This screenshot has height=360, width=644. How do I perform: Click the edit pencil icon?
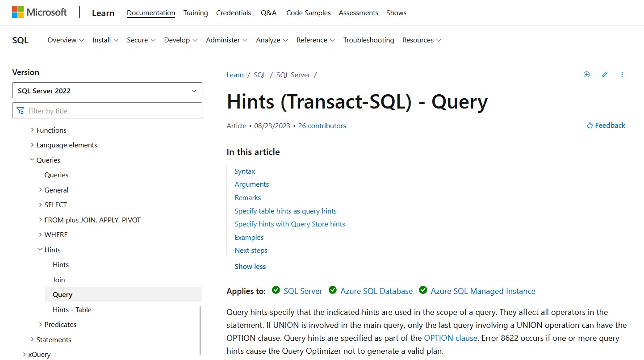[x=604, y=75]
